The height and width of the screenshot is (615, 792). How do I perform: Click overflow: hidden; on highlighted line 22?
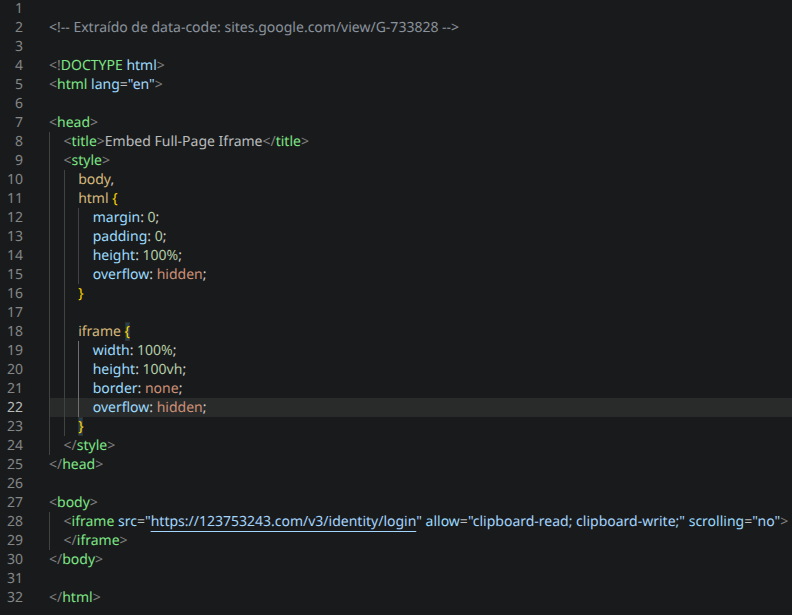(x=150, y=407)
